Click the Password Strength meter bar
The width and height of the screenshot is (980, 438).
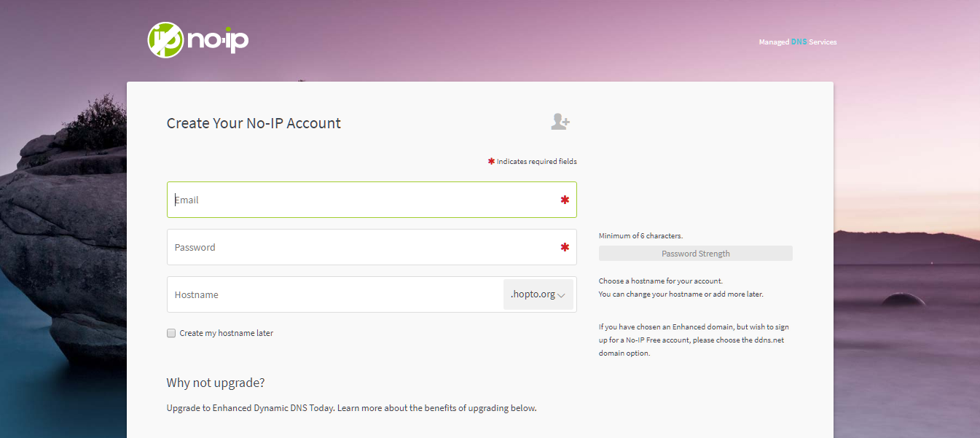click(x=695, y=254)
